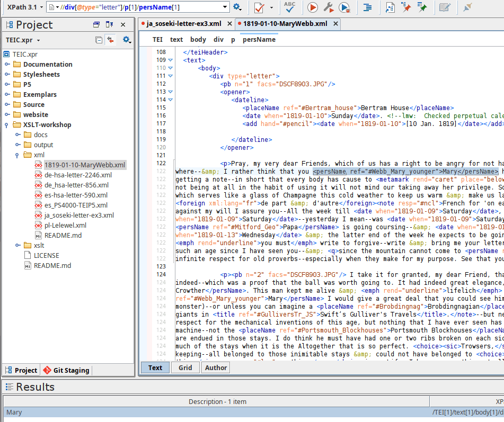The width and height of the screenshot is (504, 422).
Task: Click the LICENSE file icon
Action: pos(28,256)
